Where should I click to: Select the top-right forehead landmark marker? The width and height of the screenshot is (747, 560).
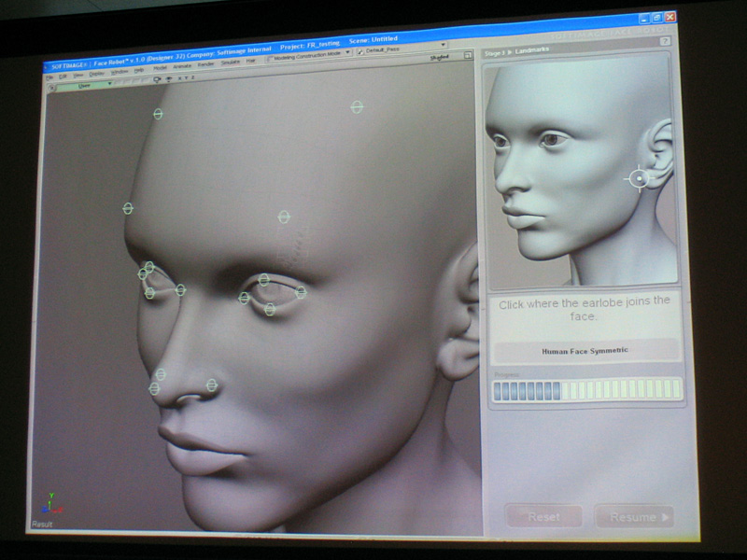click(x=357, y=107)
